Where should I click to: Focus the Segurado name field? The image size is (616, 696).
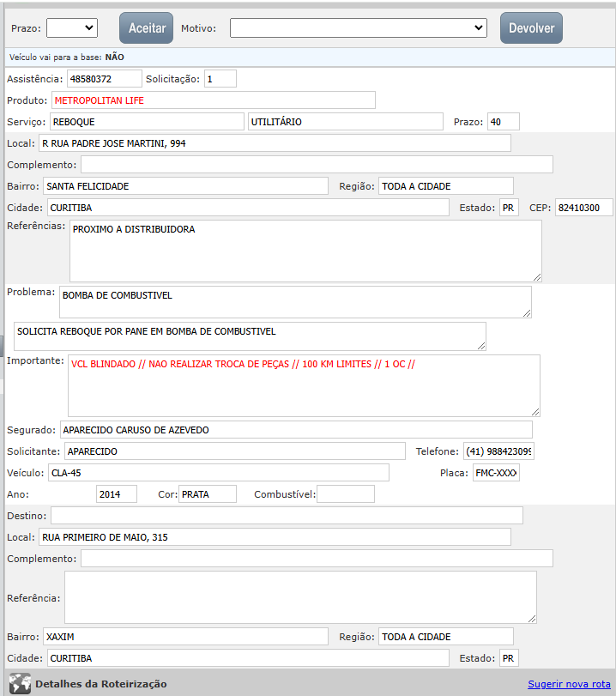coord(296,430)
